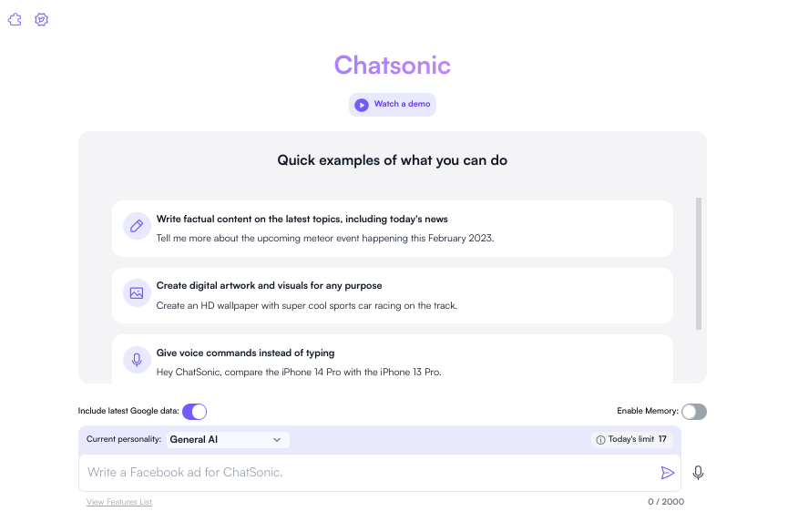Click the send message arrow icon

coord(668,472)
